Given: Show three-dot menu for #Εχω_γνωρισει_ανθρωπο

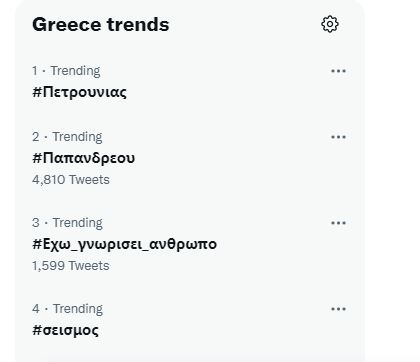Looking at the screenshot, I should coord(338,223).
